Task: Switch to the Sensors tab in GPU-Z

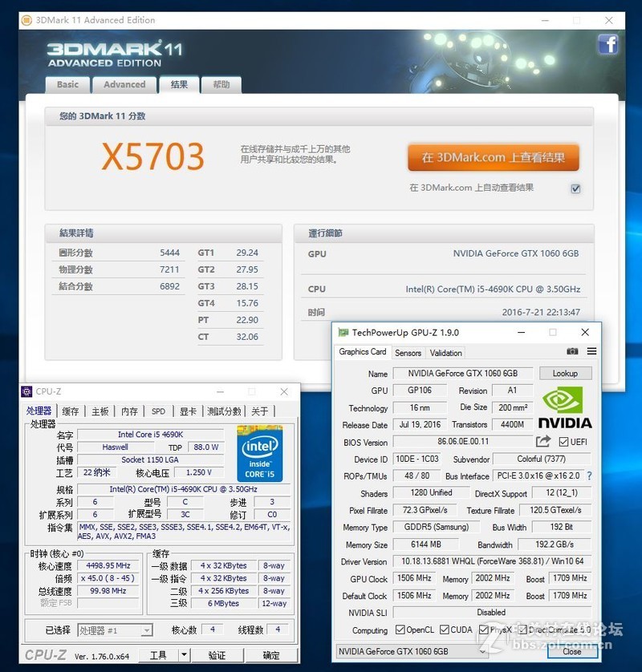Action: click(x=408, y=352)
